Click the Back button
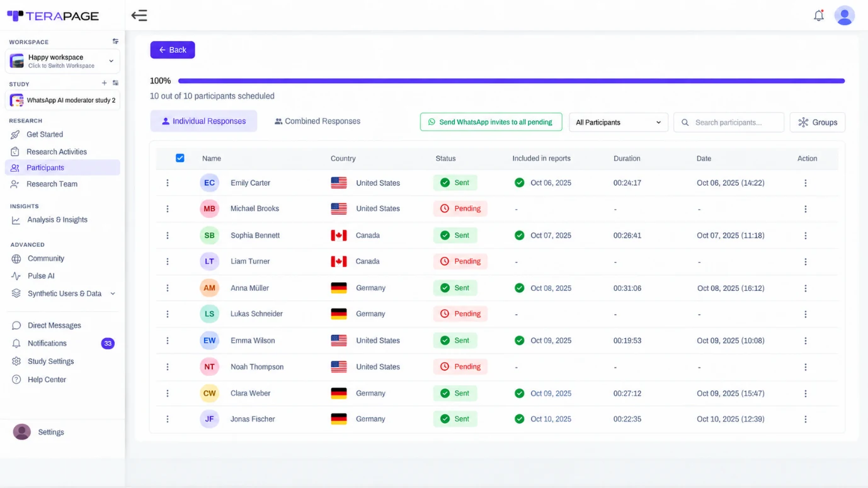The height and width of the screenshot is (488, 868). 172,50
